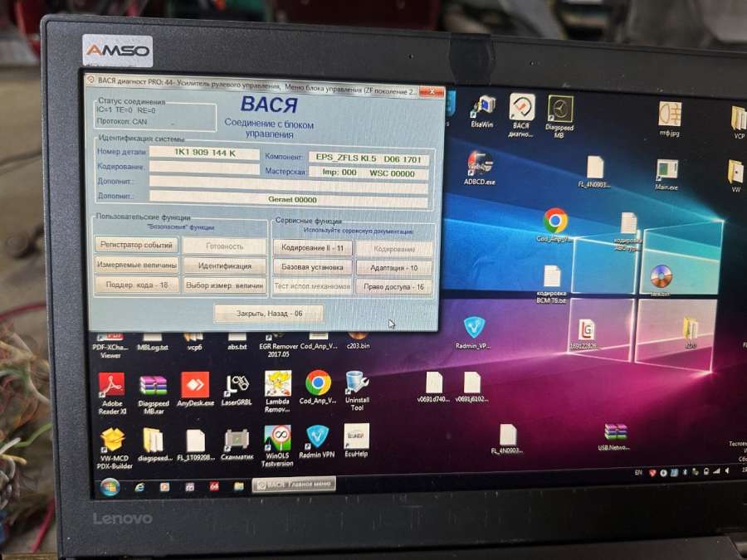Select the ADBCD.exe desktop icon
This screenshot has width=747, height=560.
(x=479, y=168)
